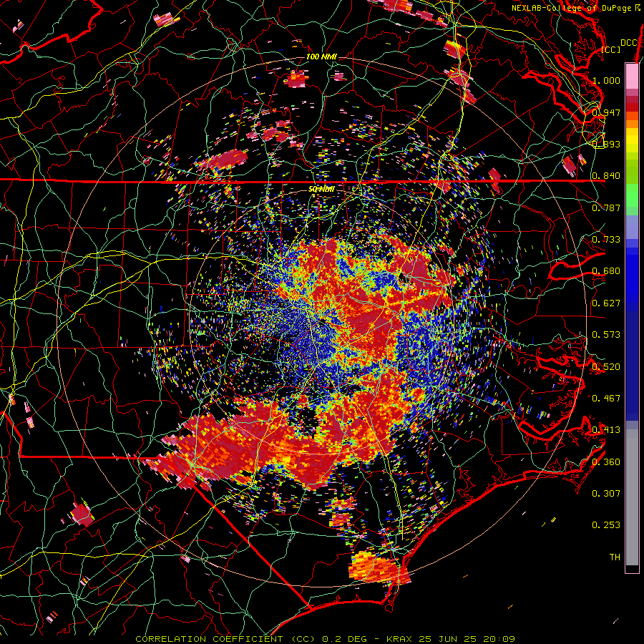This screenshot has width=644, height=644.
Task: Click the 0.947 scale value
Action: (606, 112)
